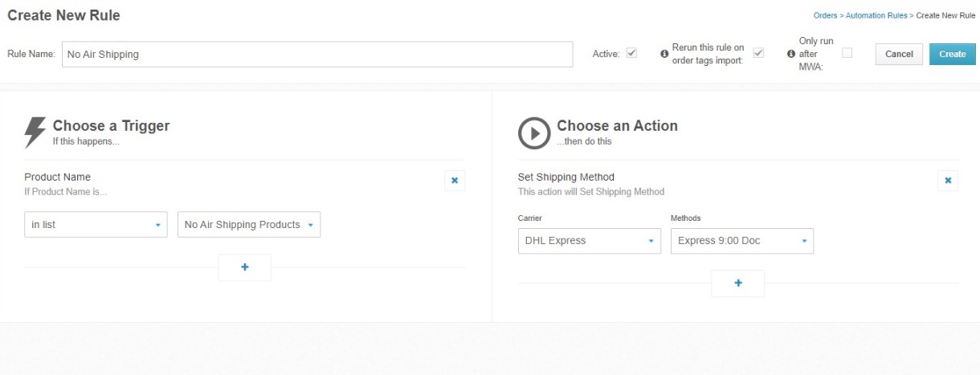980x375 pixels.
Task: Open the No Air Shipping Products dropdown
Action: point(249,225)
